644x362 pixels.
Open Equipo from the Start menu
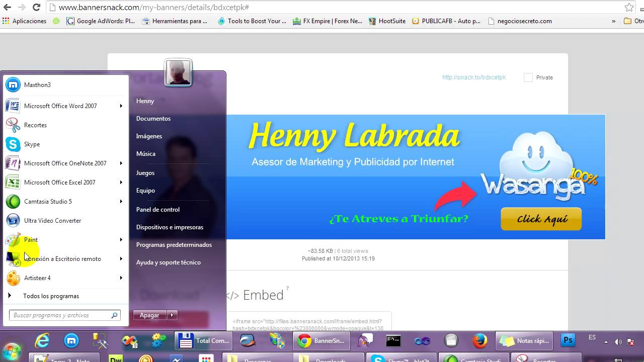[145, 191]
